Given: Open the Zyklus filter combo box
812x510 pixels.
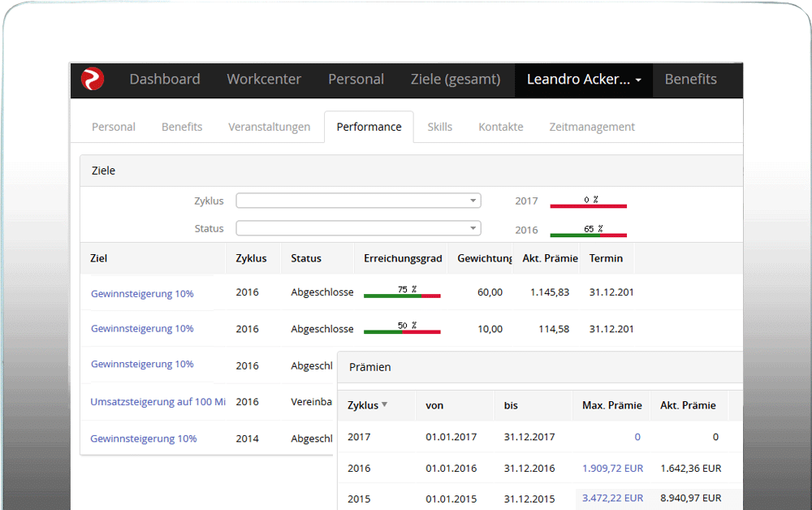Looking at the screenshot, I should pos(358,201).
